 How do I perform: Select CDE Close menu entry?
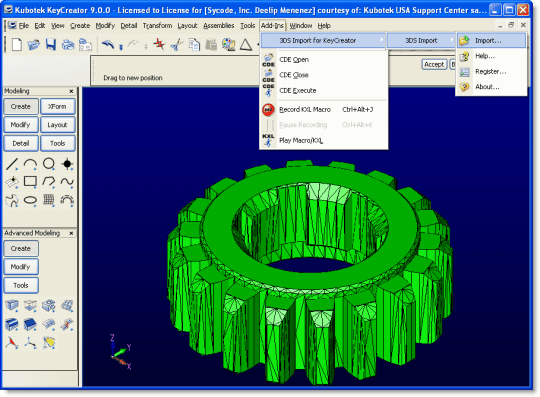pyautogui.click(x=324, y=75)
